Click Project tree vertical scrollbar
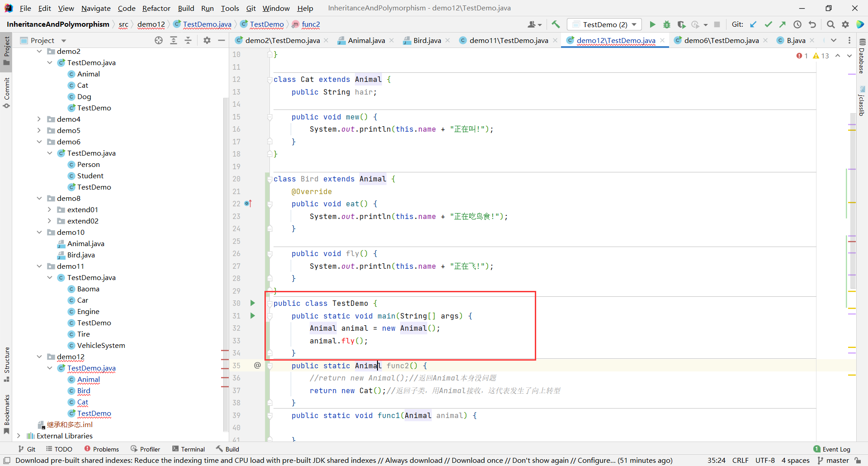This screenshot has height=466, width=868. pyautogui.click(x=226, y=265)
